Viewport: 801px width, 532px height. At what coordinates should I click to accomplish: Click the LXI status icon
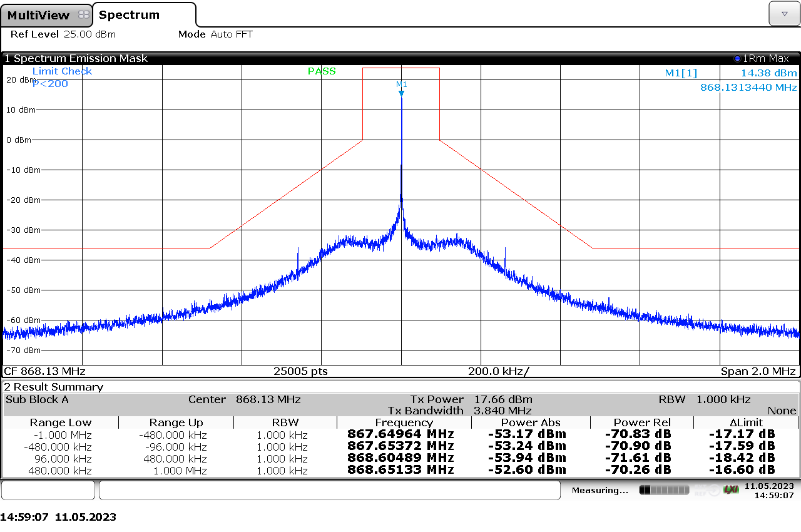[730, 489]
